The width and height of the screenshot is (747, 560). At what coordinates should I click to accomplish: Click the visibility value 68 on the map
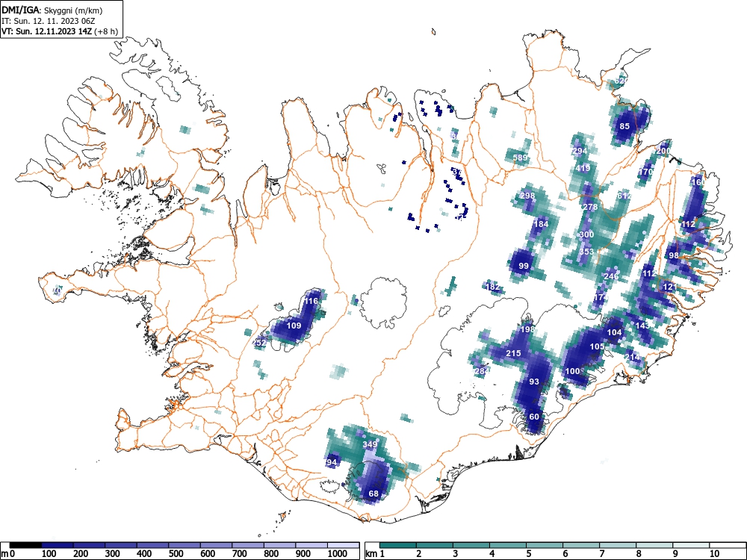click(x=373, y=494)
